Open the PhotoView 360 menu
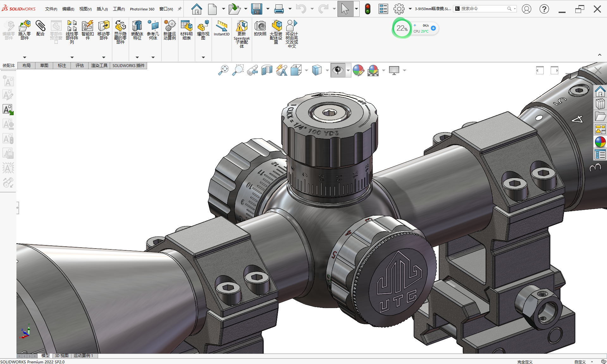The height and width of the screenshot is (364, 607). click(x=142, y=9)
